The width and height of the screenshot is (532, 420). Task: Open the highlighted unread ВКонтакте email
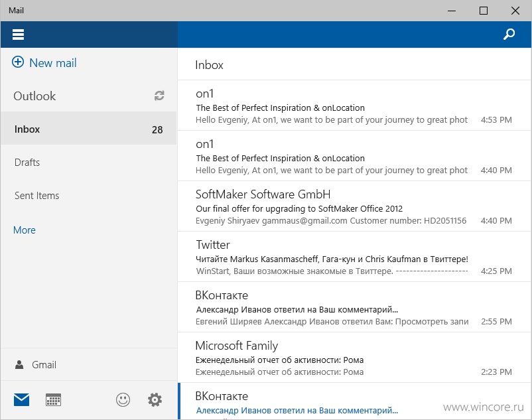click(354, 401)
